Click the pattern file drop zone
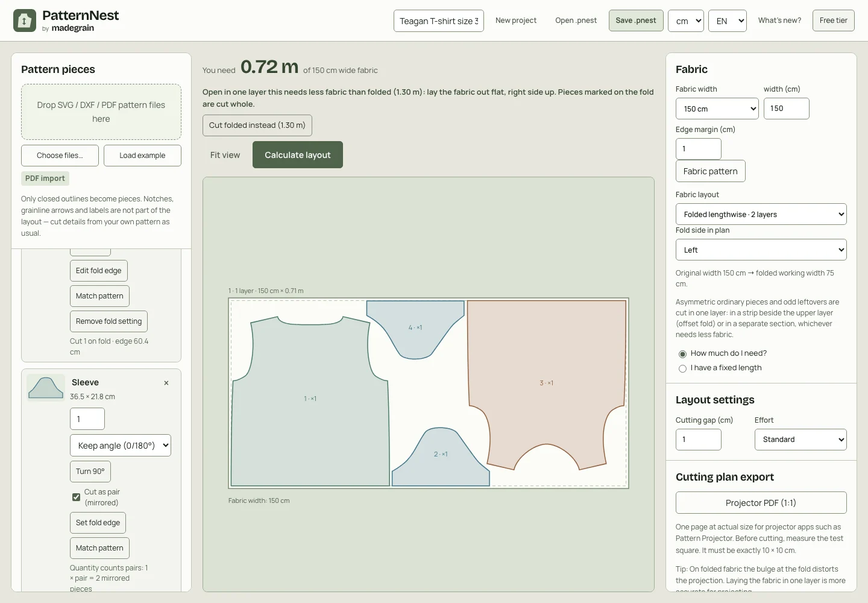The image size is (868, 603). pyautogui.click(x=101, y=112)
